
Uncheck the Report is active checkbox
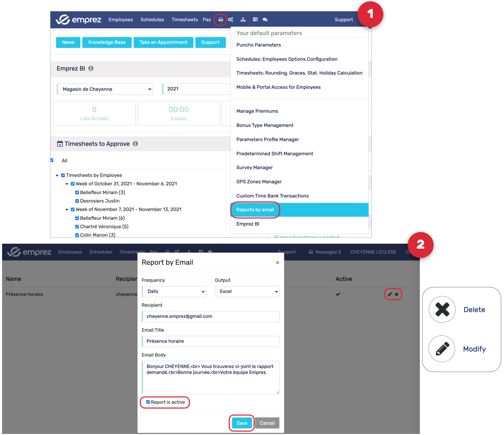coord(148,402)
